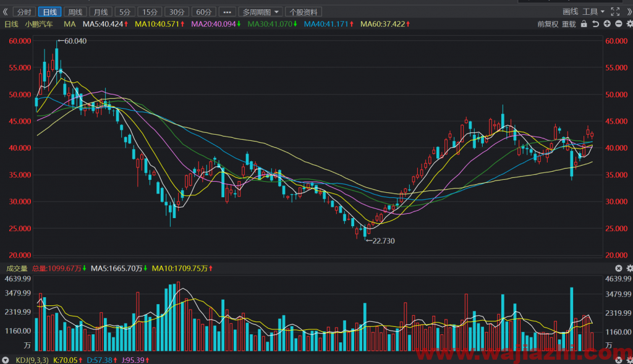This screenshot has height=364, width=633.
Task: Expand right panel with double-chevron icon
Action: click(x=629, y=12)
